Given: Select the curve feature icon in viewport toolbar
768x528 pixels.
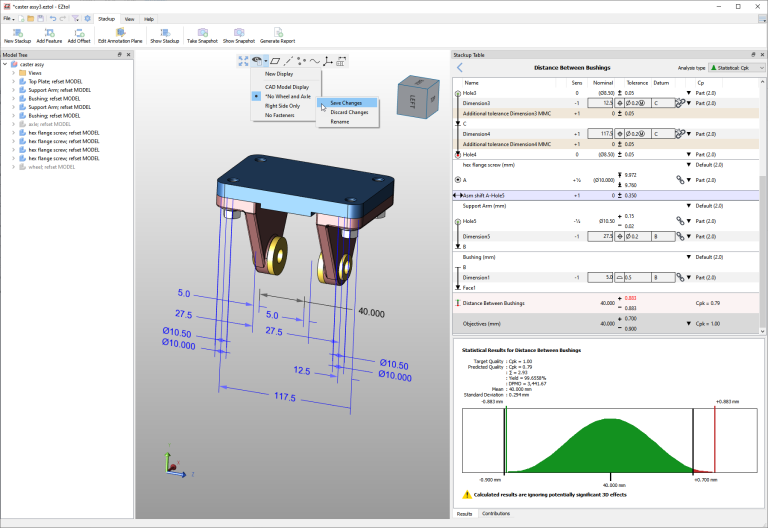Looking at the screenshot, I should click(x=314, y=61).
